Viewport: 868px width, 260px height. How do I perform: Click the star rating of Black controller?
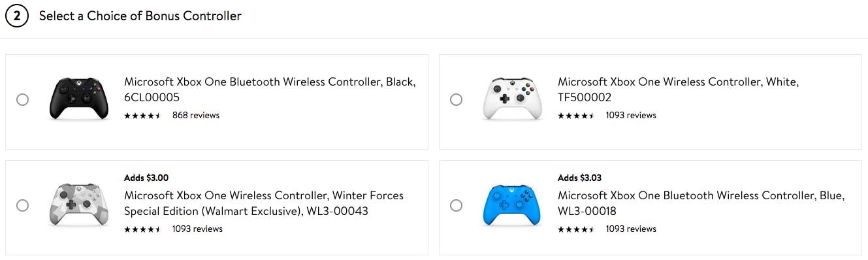(x=142, y=116)
